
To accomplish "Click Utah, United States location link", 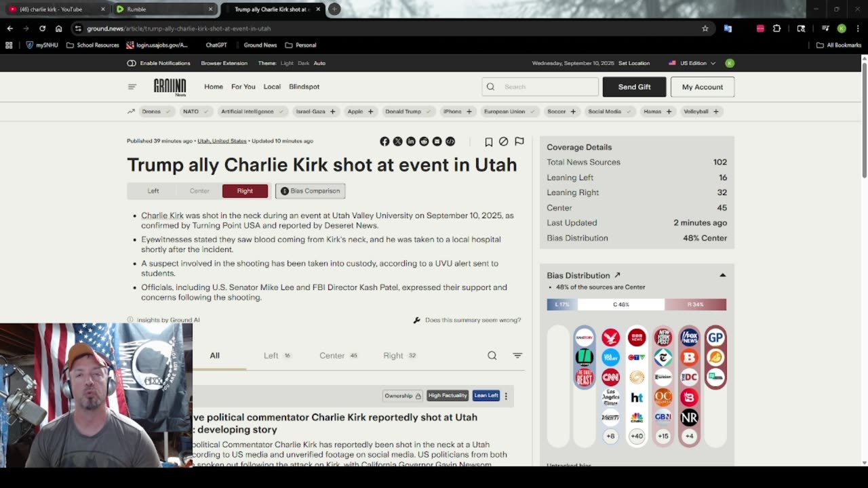I will 222,141.
